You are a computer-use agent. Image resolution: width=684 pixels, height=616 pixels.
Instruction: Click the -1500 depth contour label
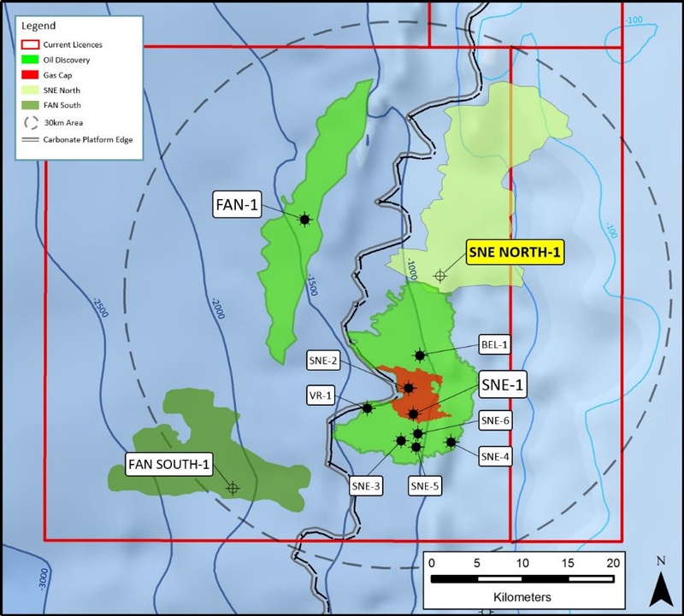point(312,285)
